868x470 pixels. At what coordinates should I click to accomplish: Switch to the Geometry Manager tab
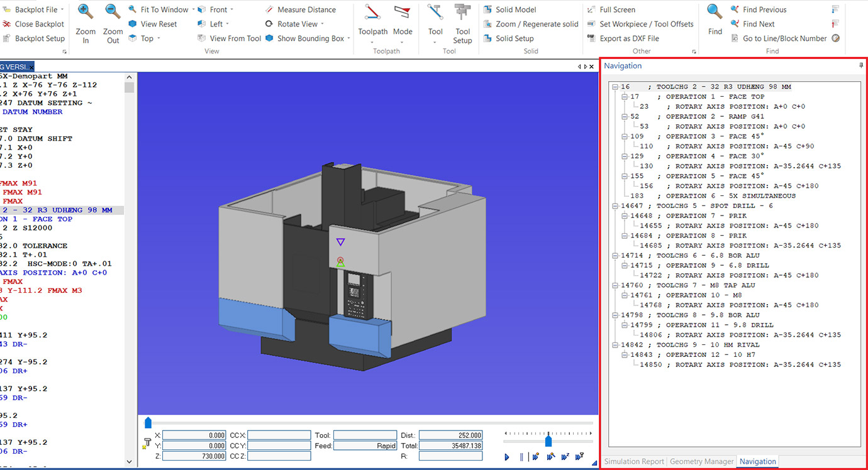click(x=701, y=461)
